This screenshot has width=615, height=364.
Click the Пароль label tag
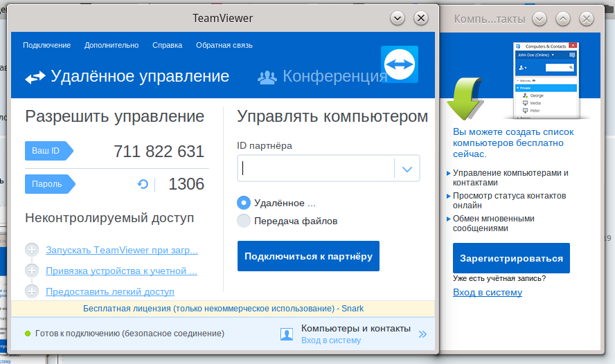point(50,184)
